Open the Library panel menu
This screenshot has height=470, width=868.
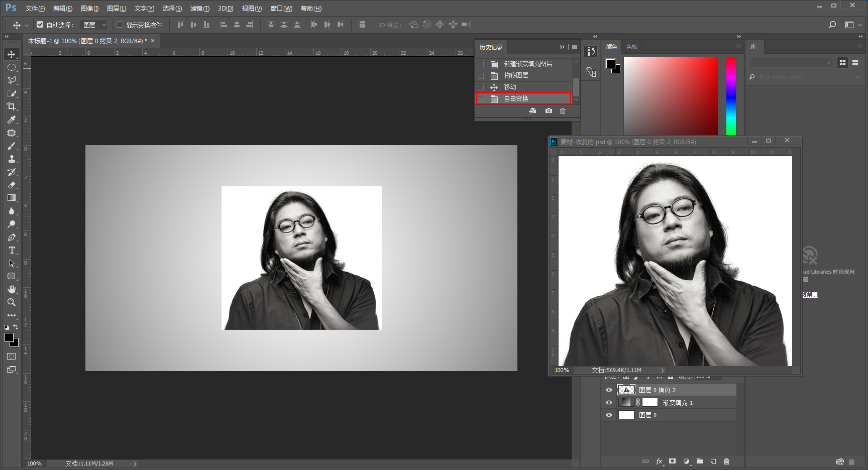[859, 47]
